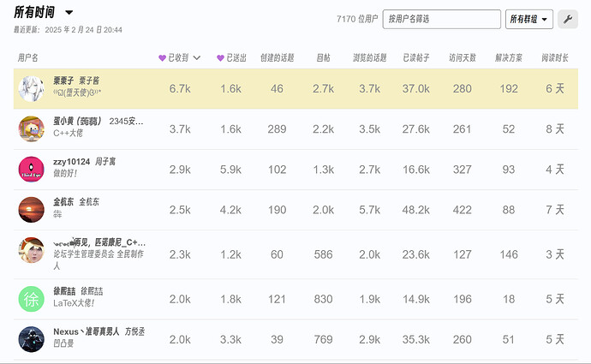Image resolution: width=591 pixels, height=364 pixels.
Task: Open the 徐熙喆 username link
Action: tap(64, 291)
